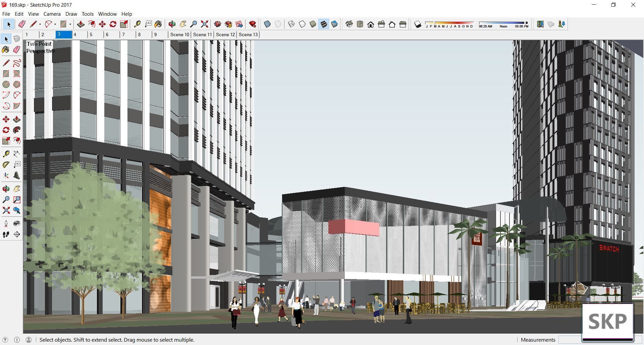
Task: Click the Photo Textures icon with blue arrow
Action: pos(562,24)
